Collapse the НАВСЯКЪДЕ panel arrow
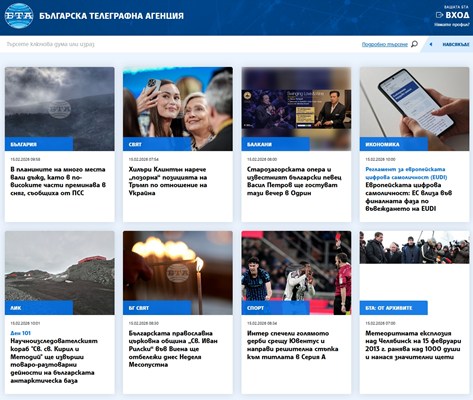The width and height of the screenshot is (473, 400). click(x=431, y=44)
